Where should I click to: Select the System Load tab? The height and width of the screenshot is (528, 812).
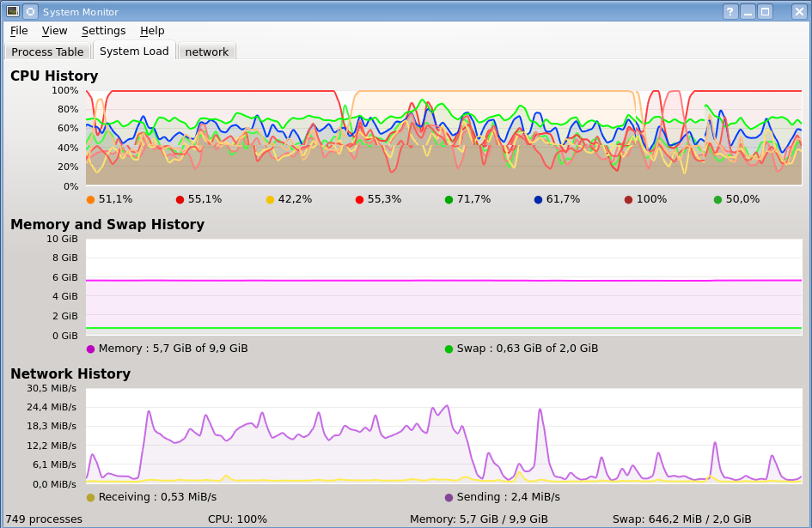coord(134,52)
